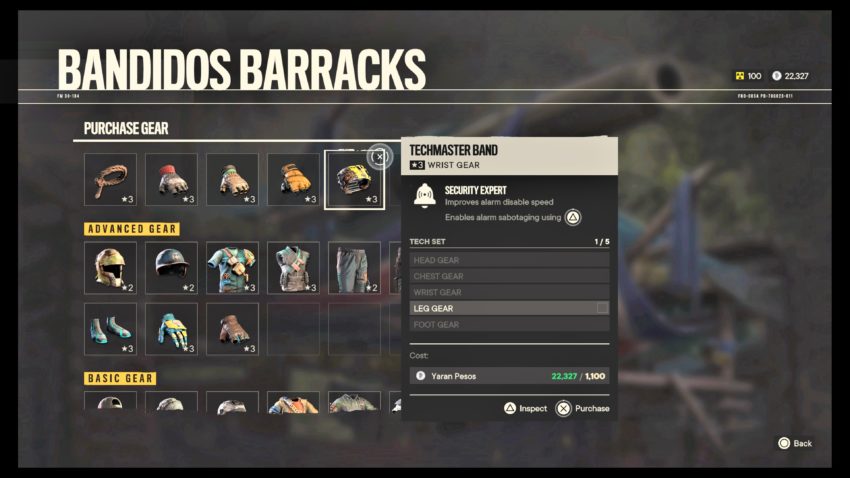The image size is (850, 478).
Task: Select the Techmaster Band gear tile
Action: pyautogui.click(x=355, y=180)
